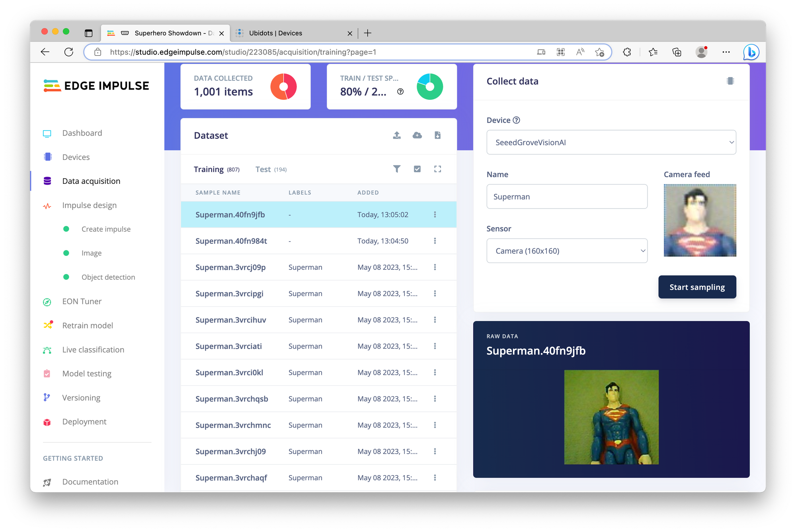Open the three-dot menu for Superman.40fn984t

(435, 241)
